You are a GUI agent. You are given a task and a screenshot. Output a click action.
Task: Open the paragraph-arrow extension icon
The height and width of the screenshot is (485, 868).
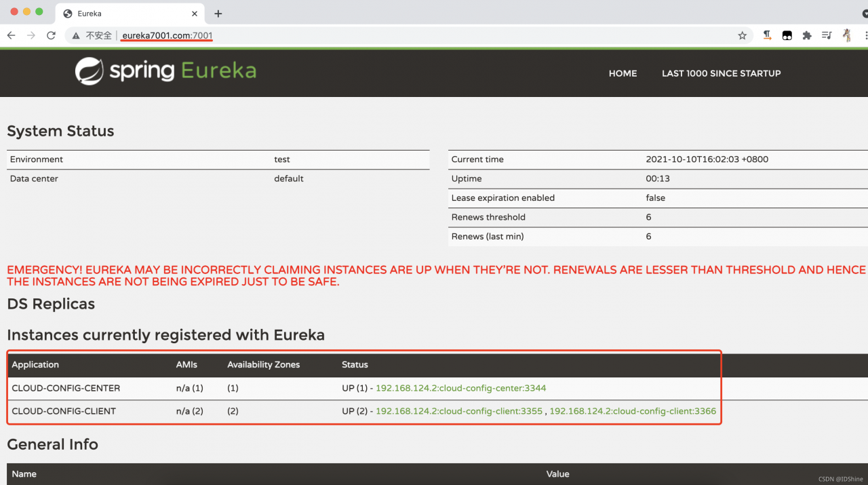tap(767, 35)
